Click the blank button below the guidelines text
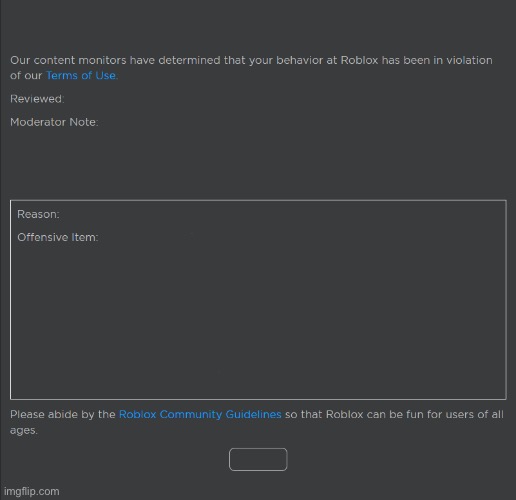This screenshot has height=500, width=516. click(x=258, y=459)
